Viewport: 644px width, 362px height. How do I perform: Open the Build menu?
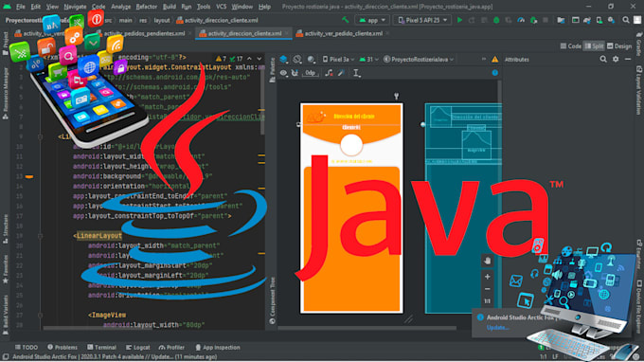coord(170,7)
